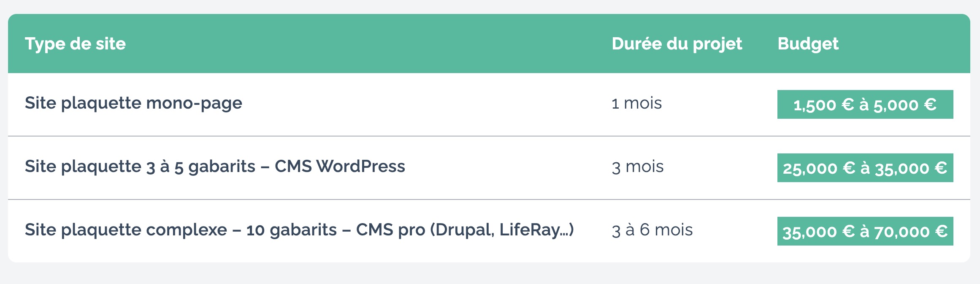Viewport: 980px width, 284px height.
Task: Click the '70,000 €' amount in the last badge
Action: point(910,232)
